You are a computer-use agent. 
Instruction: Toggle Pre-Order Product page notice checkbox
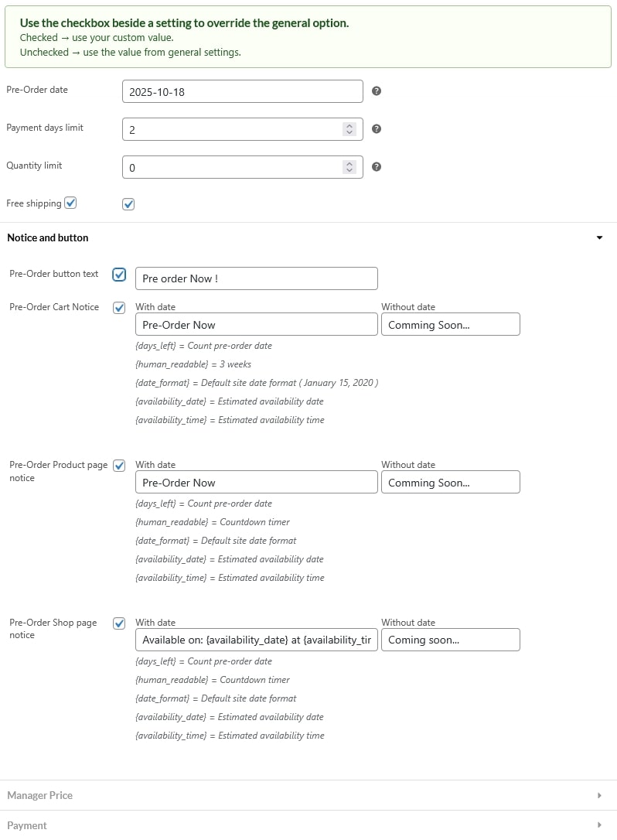click(x=119, y=466)
